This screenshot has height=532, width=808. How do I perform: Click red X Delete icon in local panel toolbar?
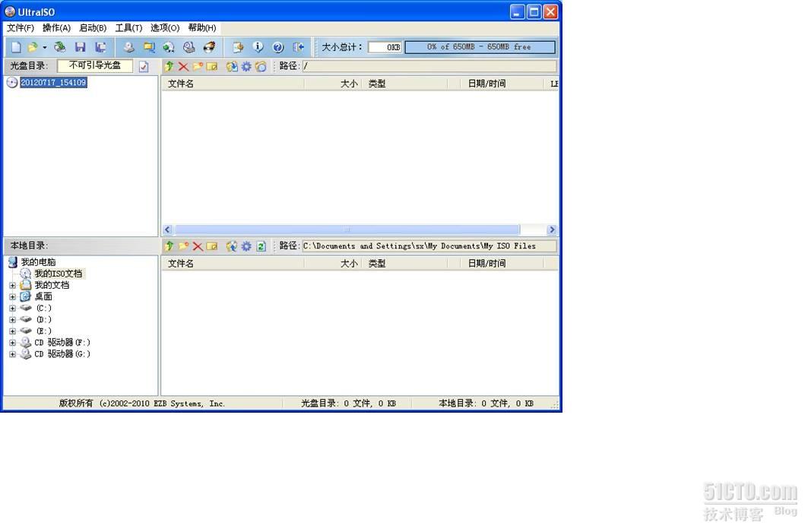198,246
